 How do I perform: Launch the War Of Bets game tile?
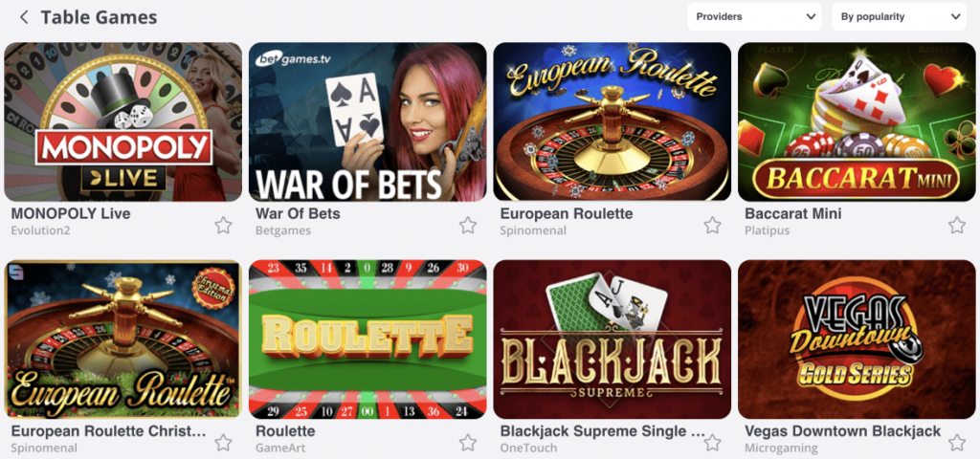(367, 121)
